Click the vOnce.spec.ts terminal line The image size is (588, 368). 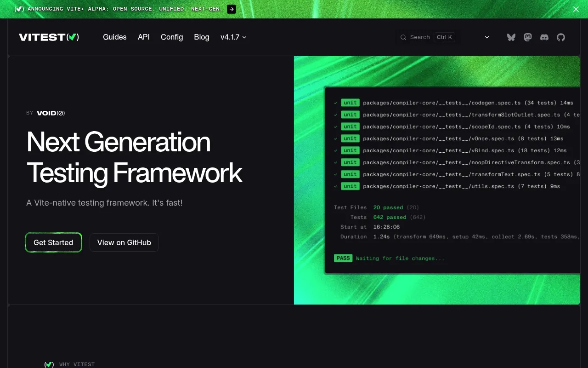point(448,138)
